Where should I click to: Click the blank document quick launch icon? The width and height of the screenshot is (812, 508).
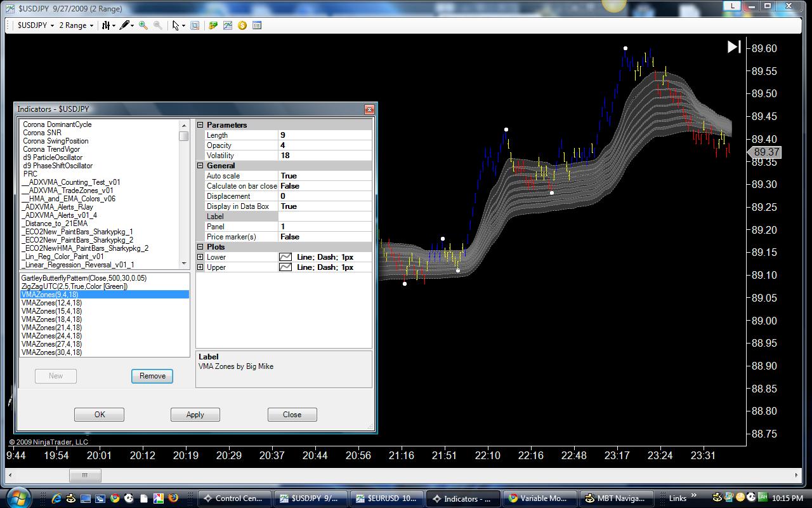[x=144, y=498]
